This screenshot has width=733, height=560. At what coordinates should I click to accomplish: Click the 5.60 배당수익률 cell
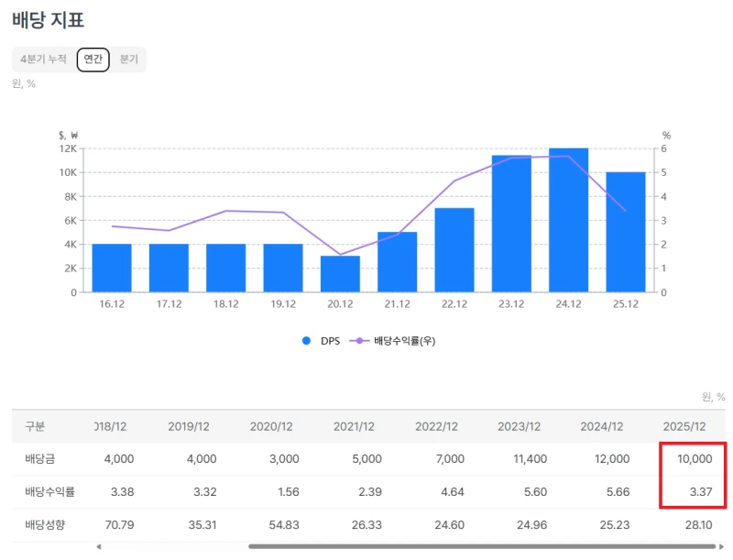coord(535,492)
